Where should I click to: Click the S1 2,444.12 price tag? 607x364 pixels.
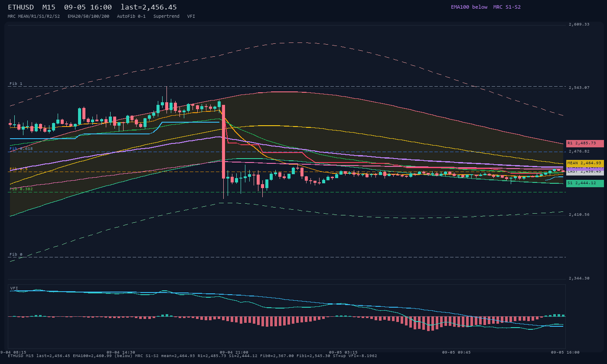(585, 183)
